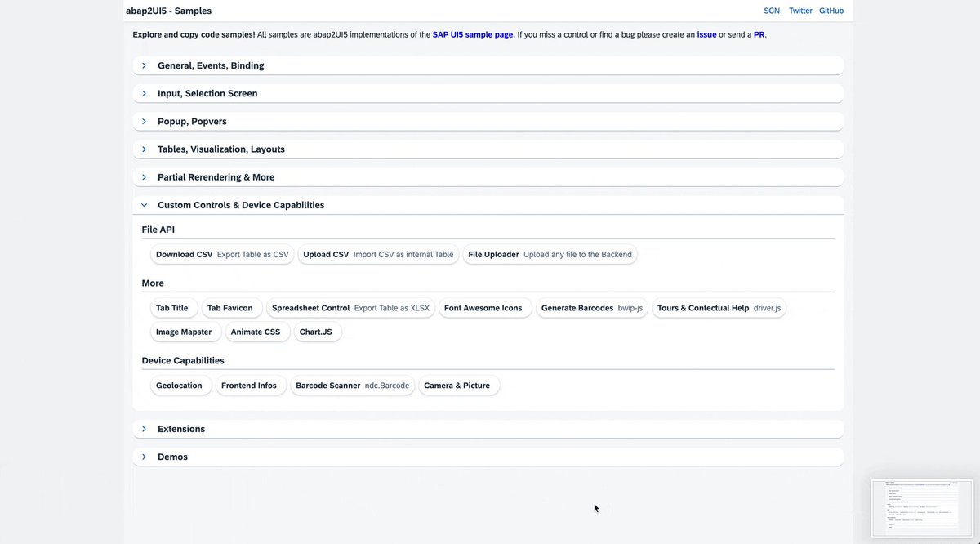
Task: Click the General, Events, Binding title
Action: [x=211, y=65]
